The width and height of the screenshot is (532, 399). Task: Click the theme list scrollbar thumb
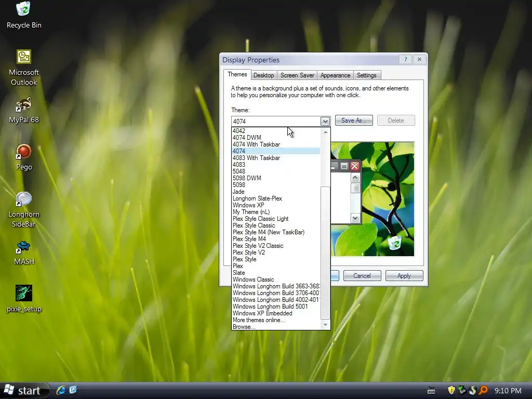(x=325, y=253)
